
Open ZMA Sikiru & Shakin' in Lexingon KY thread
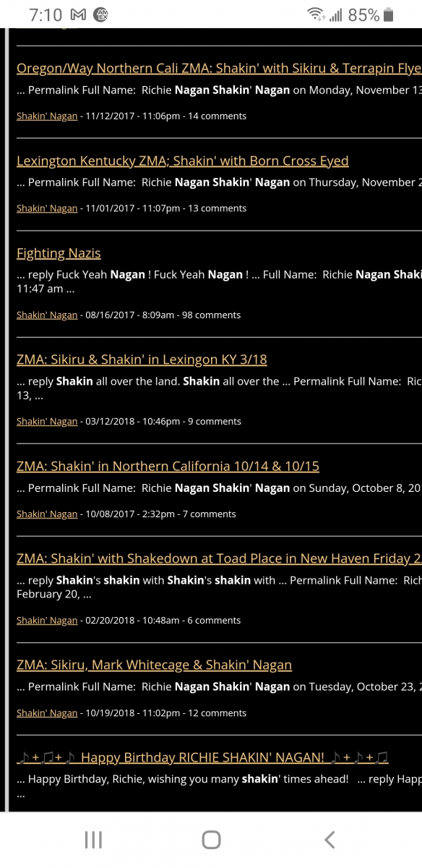pyautogui.click(x=142, y=359)
